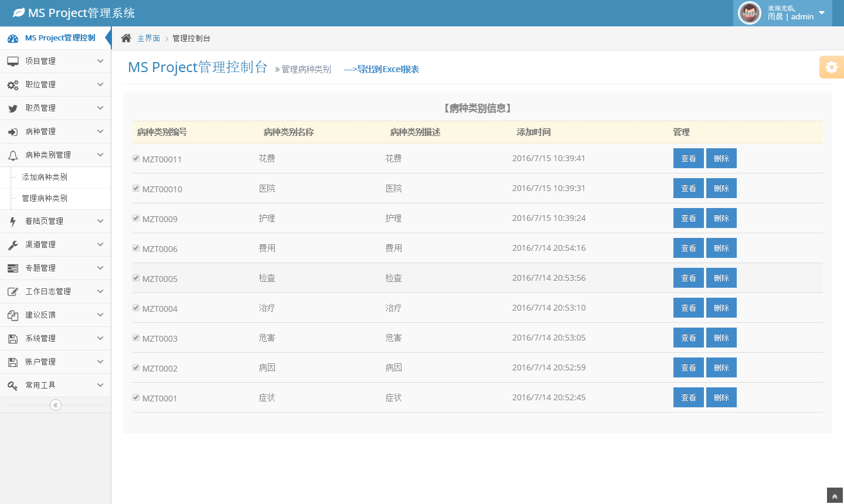Open 添加病种类别 submenu item
The image size is (844, 504).
45,177
